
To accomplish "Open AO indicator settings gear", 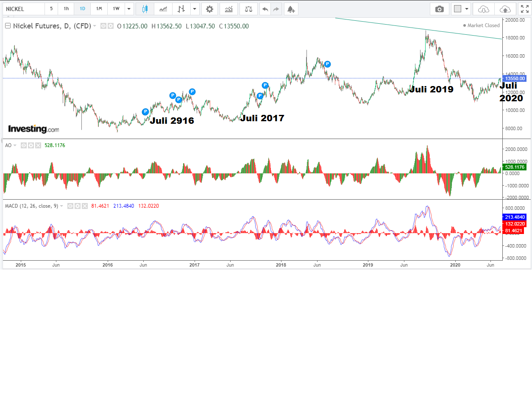I will coord(31,145).
